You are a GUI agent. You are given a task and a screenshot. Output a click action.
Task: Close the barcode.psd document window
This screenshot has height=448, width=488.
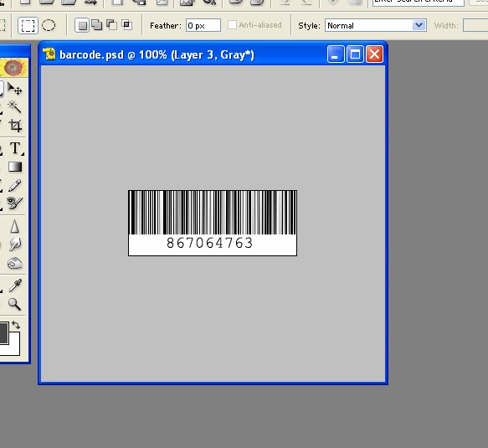click(375, 54)
